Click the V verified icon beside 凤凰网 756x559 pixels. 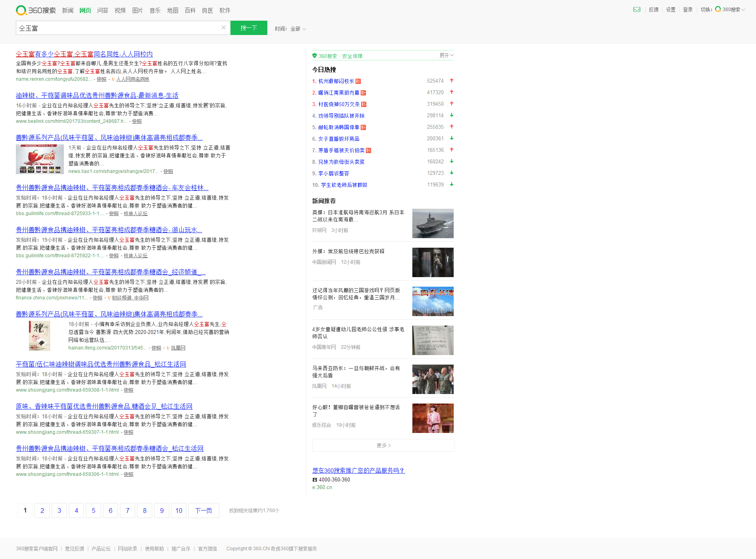168,348
